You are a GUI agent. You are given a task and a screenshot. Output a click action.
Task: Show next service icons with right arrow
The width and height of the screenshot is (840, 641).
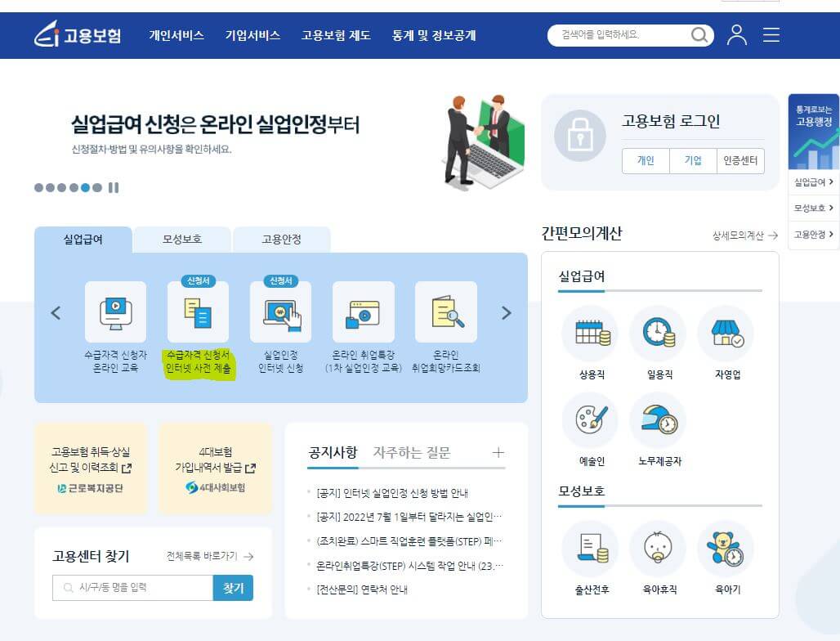507,312
